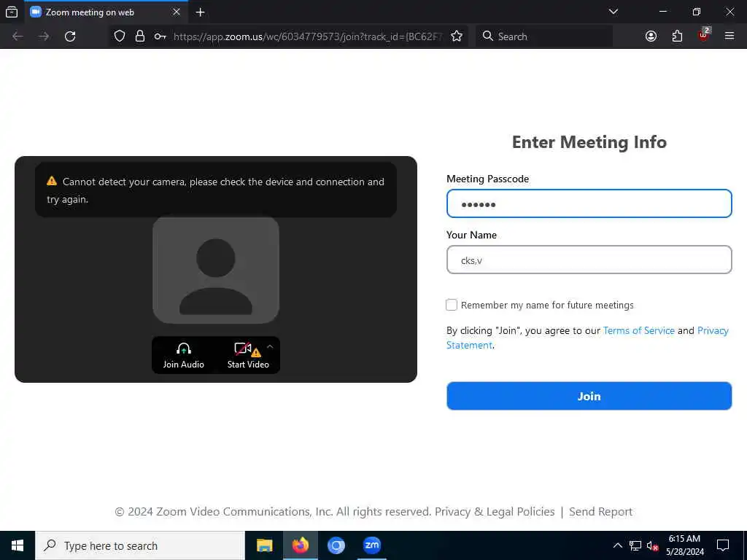This screenshot has width=747, height=560.
Task: Click the address bar URL
Action: click(x=307, y=36)
